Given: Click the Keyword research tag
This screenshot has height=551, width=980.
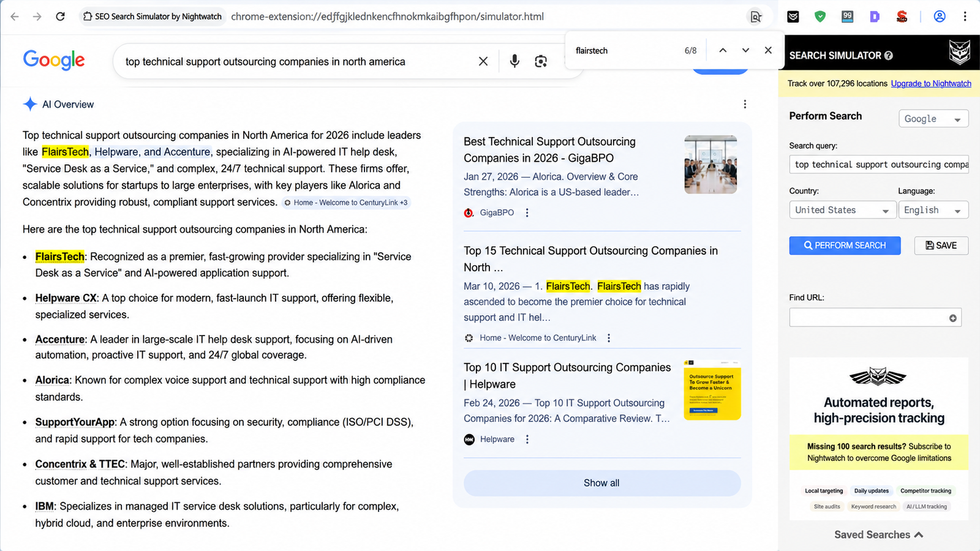Looking at the screenshot, I should pos(873,507).
